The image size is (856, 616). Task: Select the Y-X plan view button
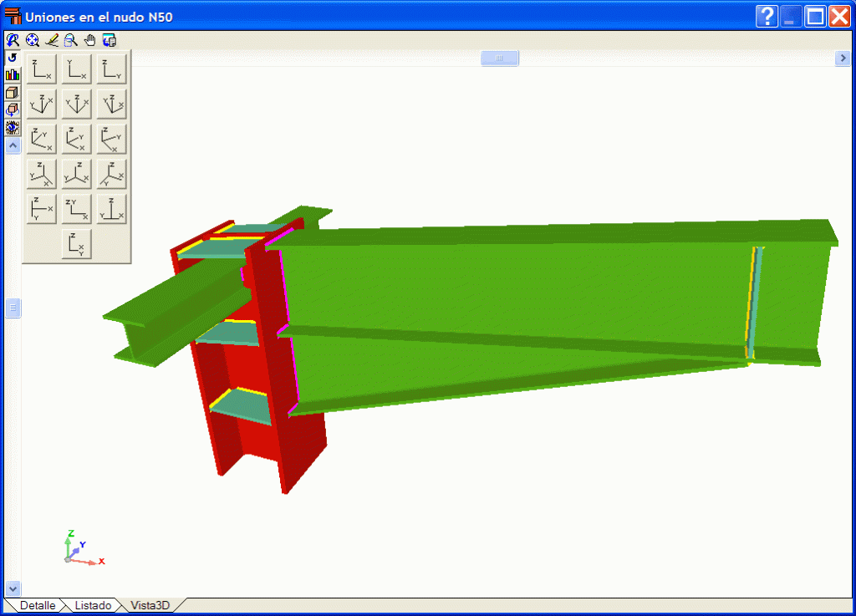coord(76,69)
